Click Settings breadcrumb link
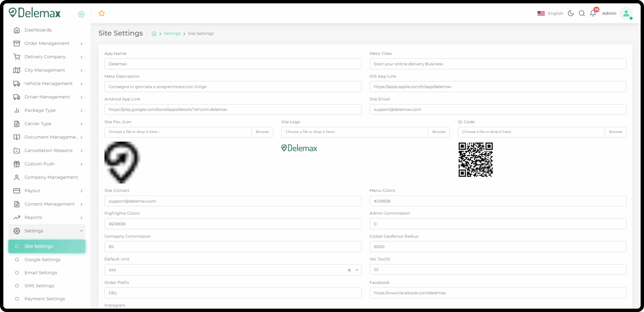The height and width of the screenshot is (312, 644). (x=172, y=33)
